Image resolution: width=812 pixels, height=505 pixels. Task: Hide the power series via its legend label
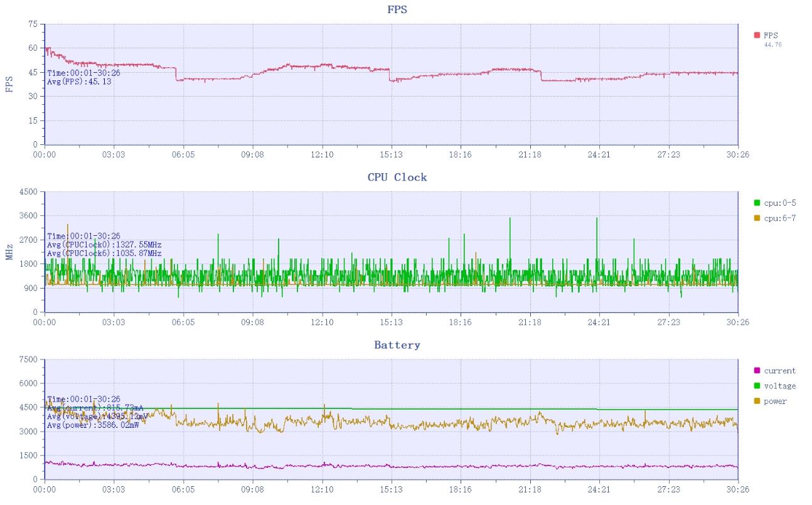click(x=775, y=401)
